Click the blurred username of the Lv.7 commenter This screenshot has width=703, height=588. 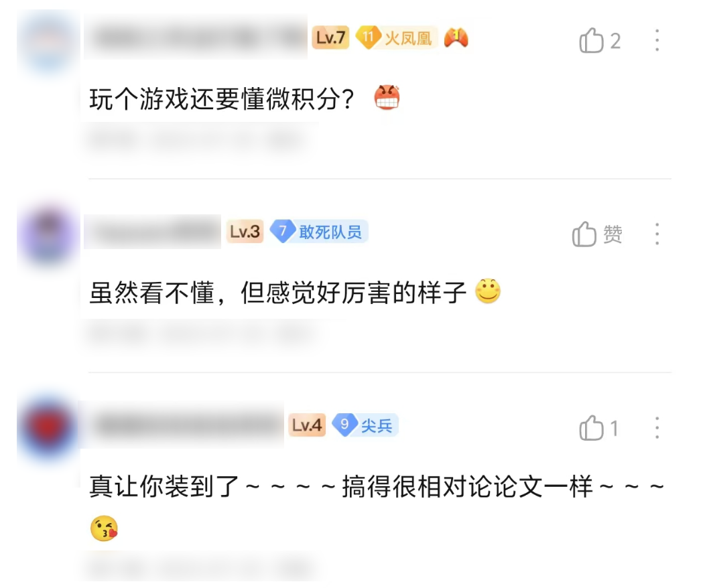(196, 38)
